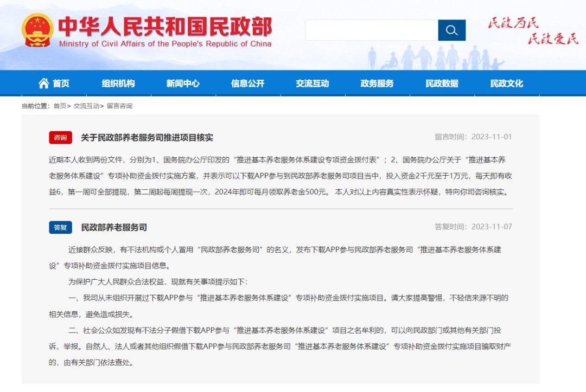Click the English ministry name subtitle
This screenshot has height=392, width=586.
click(x=165, y=44)
